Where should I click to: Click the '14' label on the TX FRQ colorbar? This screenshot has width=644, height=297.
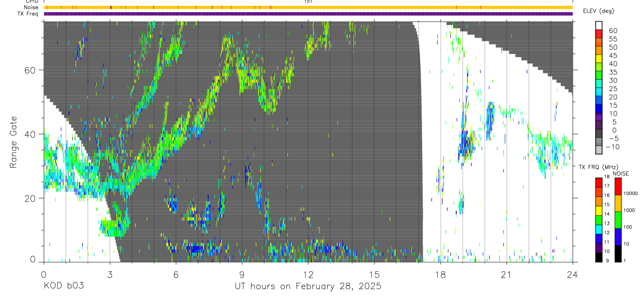coord(606,214)
